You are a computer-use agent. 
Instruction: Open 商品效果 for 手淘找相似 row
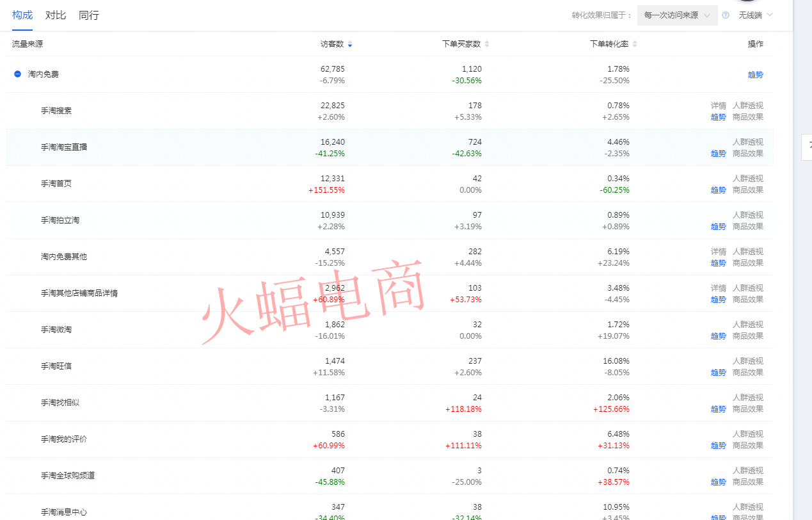(747, 409)
